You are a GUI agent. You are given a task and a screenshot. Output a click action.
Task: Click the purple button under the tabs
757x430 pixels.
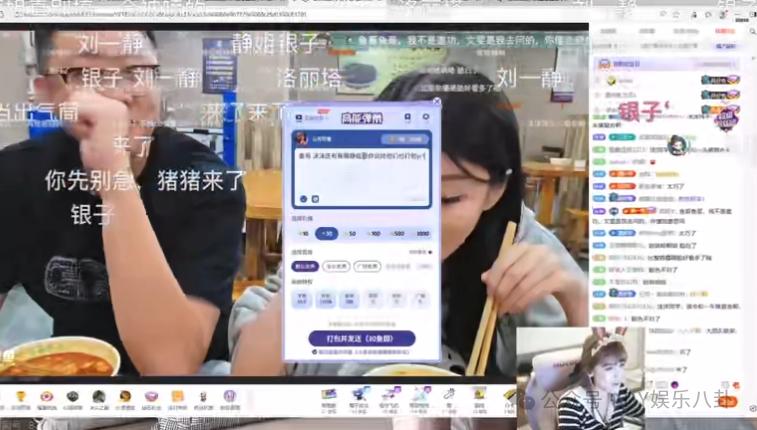coord(726,46)
